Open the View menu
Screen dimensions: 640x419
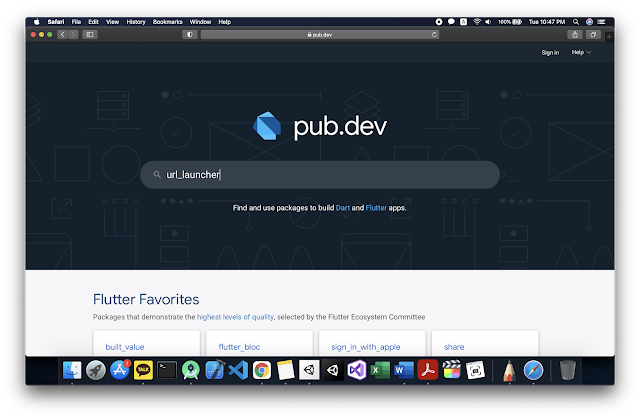[x=112, y=22]
